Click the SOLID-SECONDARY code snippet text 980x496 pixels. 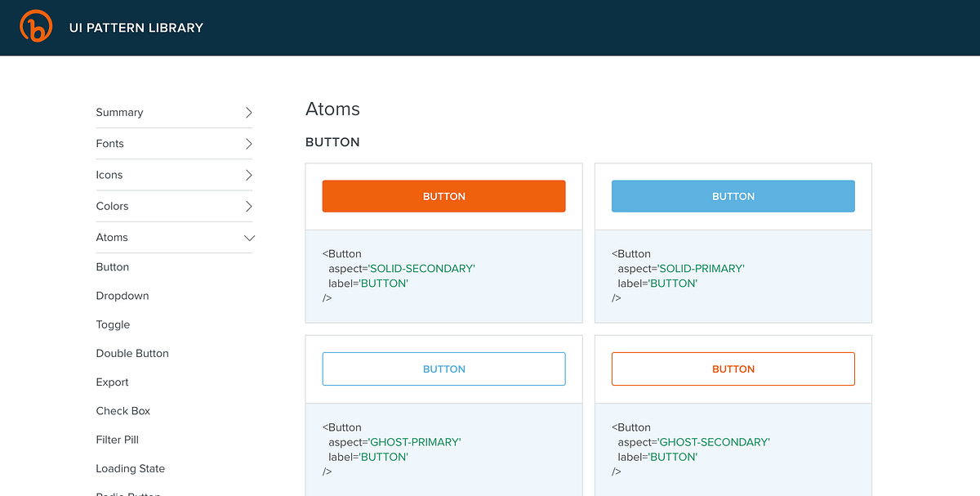pos(421,269)
